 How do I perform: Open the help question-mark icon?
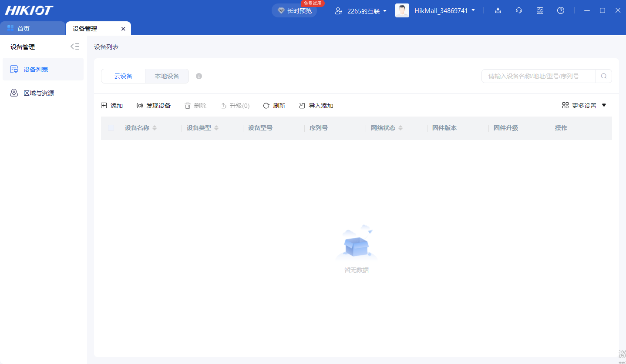[561, 10]
